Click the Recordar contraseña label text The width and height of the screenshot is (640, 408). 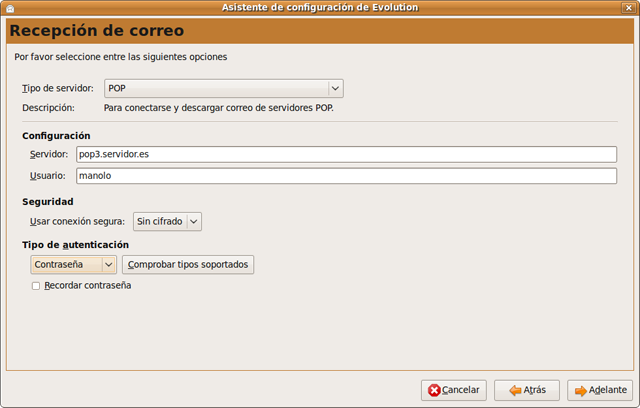click(x=87, y=286)
